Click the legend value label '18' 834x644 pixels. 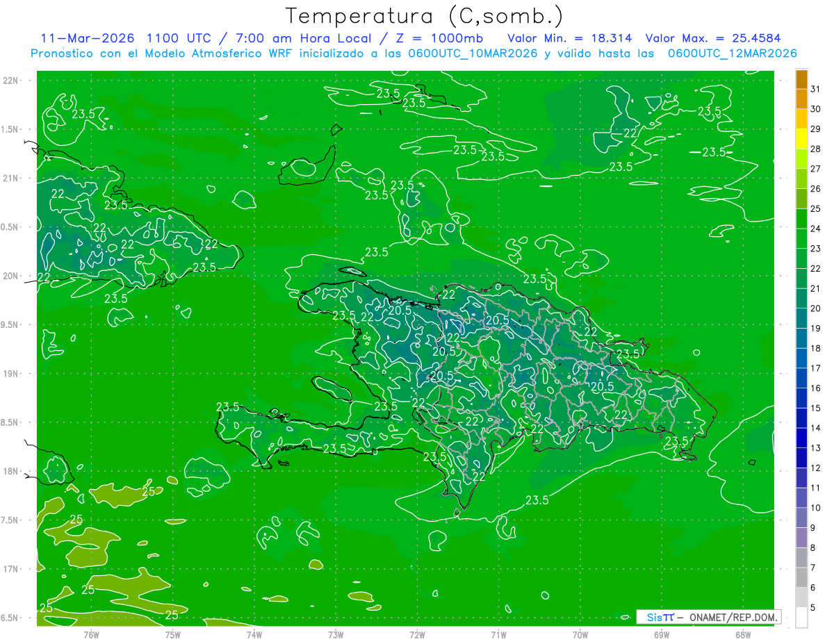(815, 348)
